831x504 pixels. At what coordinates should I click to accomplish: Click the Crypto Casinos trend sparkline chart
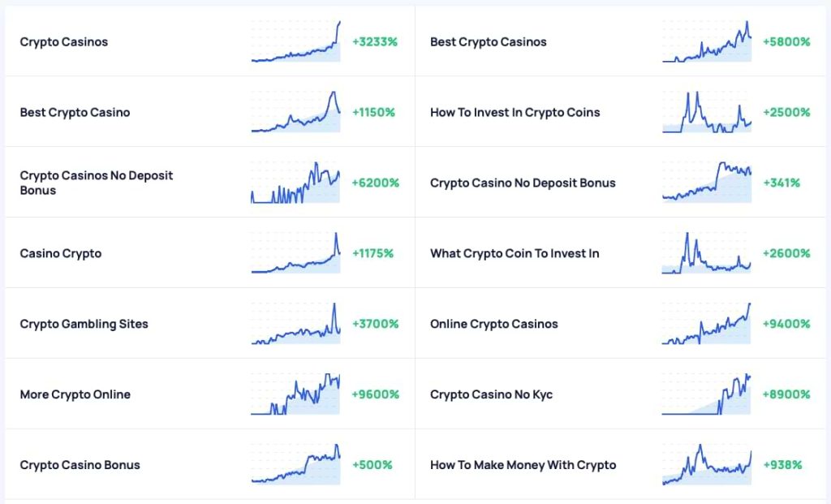(x=296, y=41)
